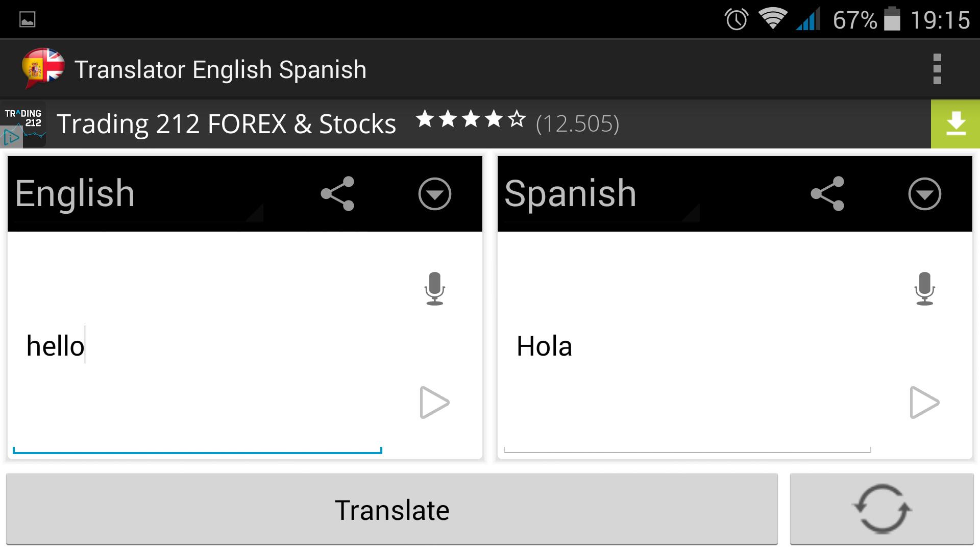Click the Translate button
This screenshot has height=551, width=980.
pyautogui.click(x=391, y=509)
